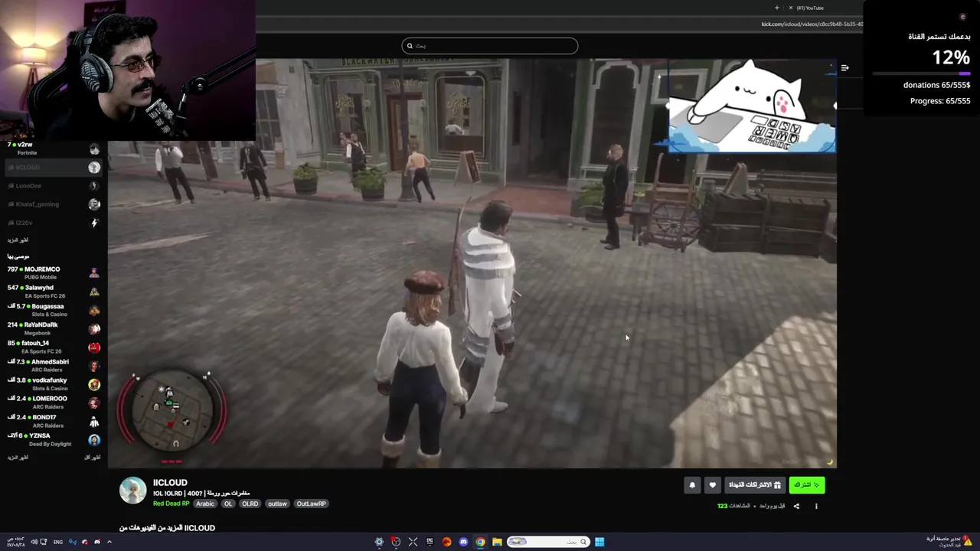
Task: Open Epic Games Launcher from taskbar
Action: (430, 542)
